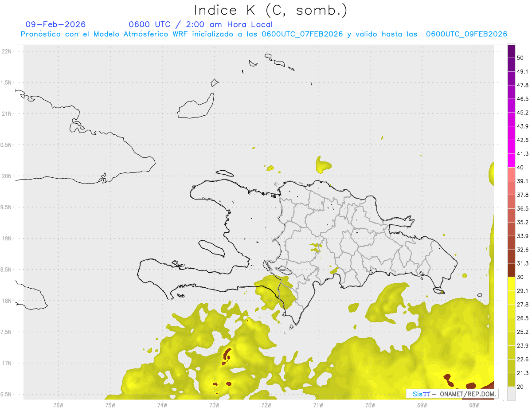
Task: Click the colorbar value "33.9"
Action: (x=523, y=236)
